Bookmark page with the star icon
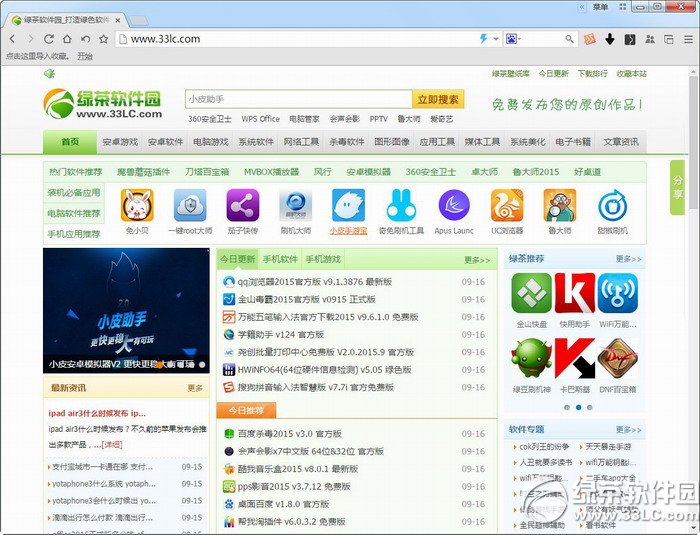Screen dimensions: 700x535 [104, 39]
